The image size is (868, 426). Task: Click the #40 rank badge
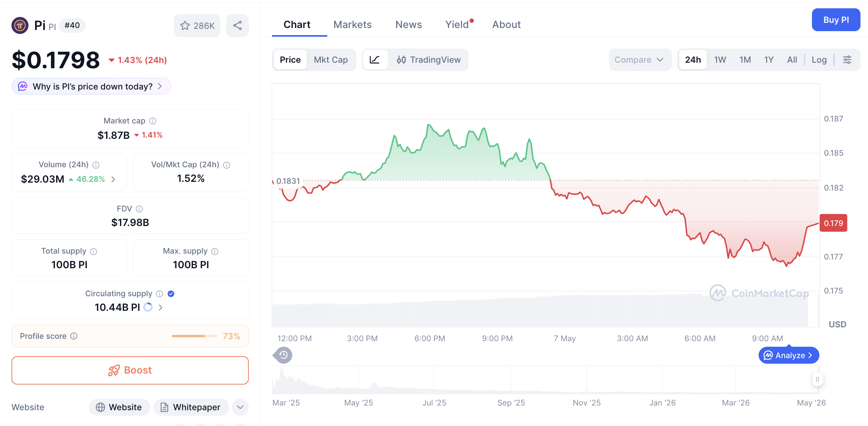72,26
